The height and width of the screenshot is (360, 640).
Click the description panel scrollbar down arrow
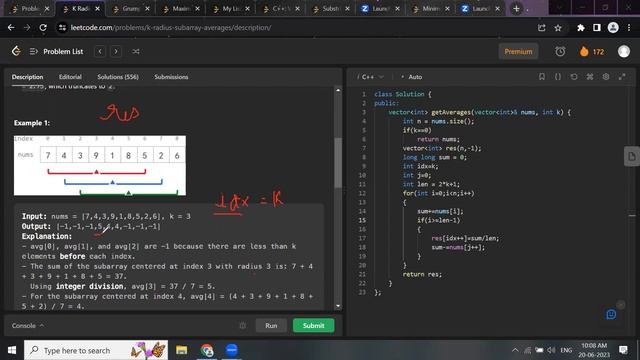point(338,306)
